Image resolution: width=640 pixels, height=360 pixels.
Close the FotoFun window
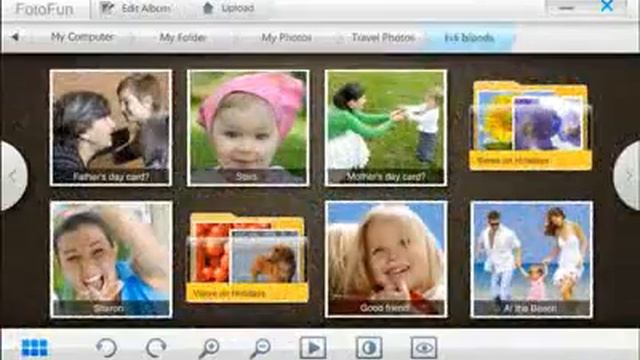[607, 6]
